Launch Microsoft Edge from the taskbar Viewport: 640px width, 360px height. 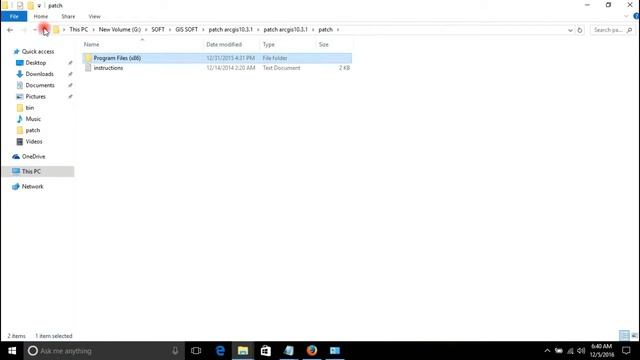pos(220,351)
